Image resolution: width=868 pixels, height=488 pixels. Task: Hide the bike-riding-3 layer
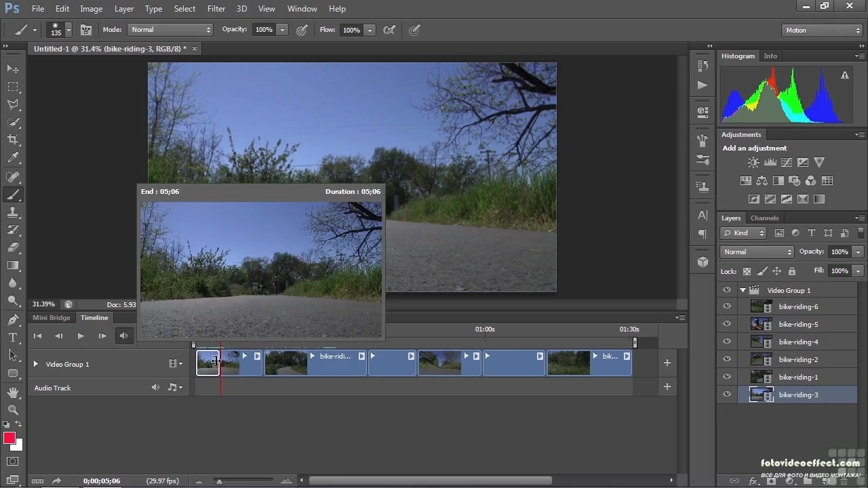[x=727, y=394]
